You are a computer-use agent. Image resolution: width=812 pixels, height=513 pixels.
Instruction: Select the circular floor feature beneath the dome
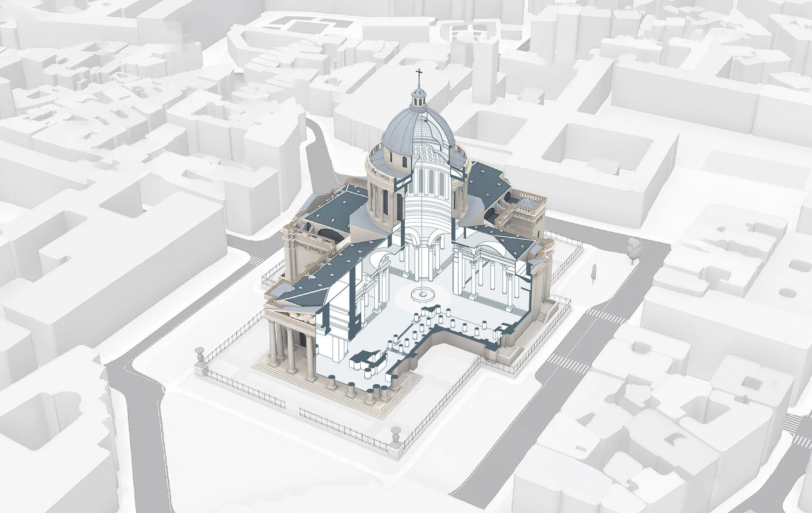(422, 295)
